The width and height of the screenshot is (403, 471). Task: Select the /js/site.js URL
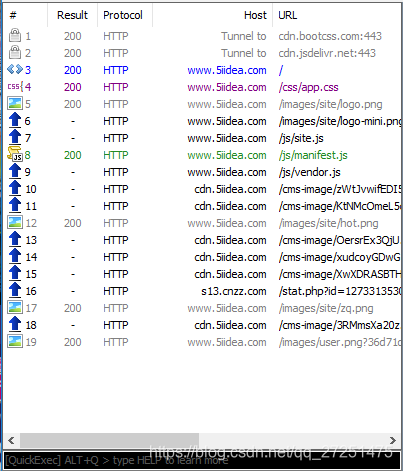tap(301, 138)
